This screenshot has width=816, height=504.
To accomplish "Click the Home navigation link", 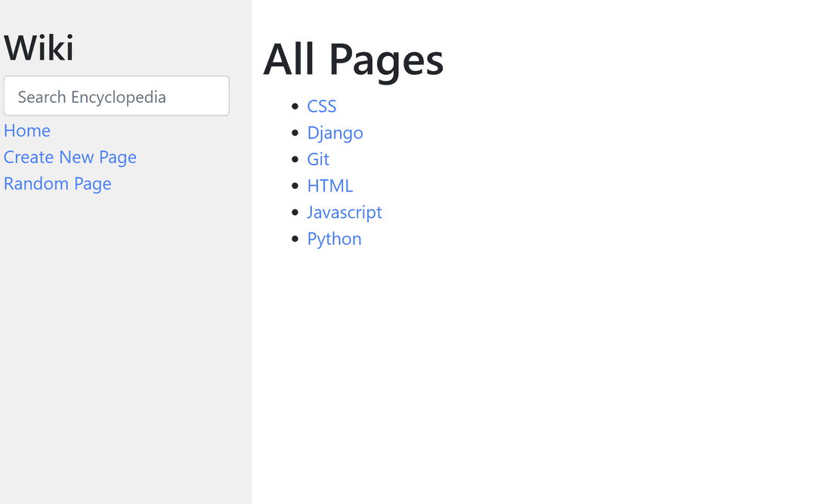I will pos(27,131).
